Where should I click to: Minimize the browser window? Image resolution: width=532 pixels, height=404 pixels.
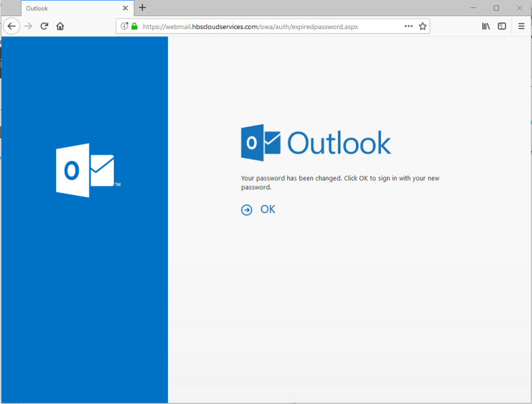click(473, 8)
